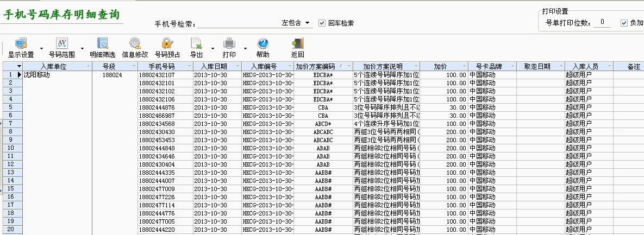644x235 pixels.
Task: Toggle checkbox next to 号单打印位数 field
Action: (x=624, y=23)
